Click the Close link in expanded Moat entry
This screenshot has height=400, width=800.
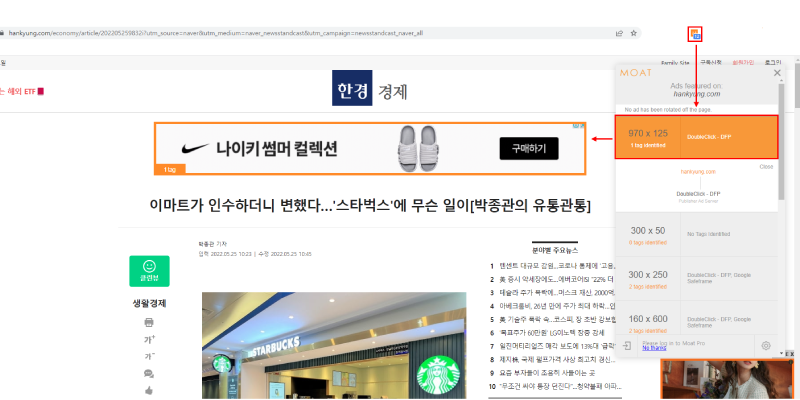[x=766, y=167]
